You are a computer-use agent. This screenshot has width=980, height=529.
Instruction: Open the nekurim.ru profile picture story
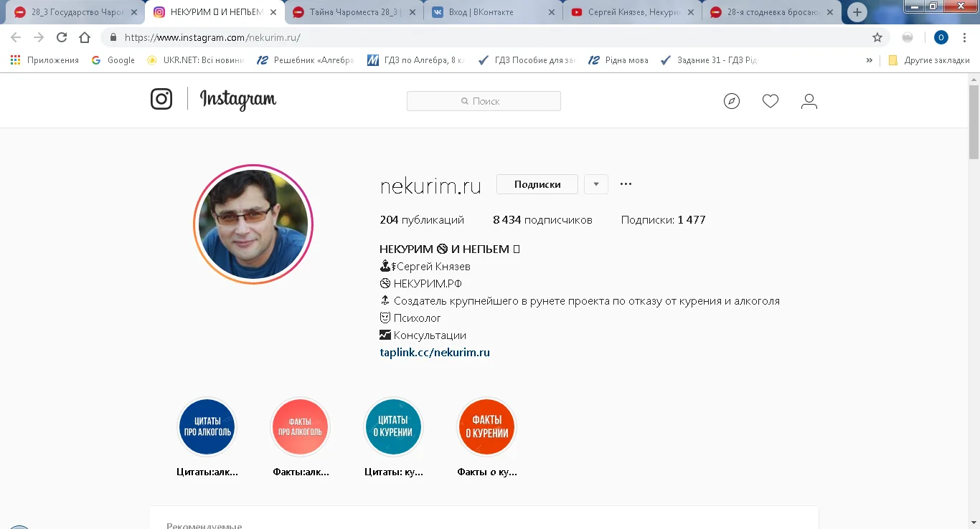click(253, 224)
